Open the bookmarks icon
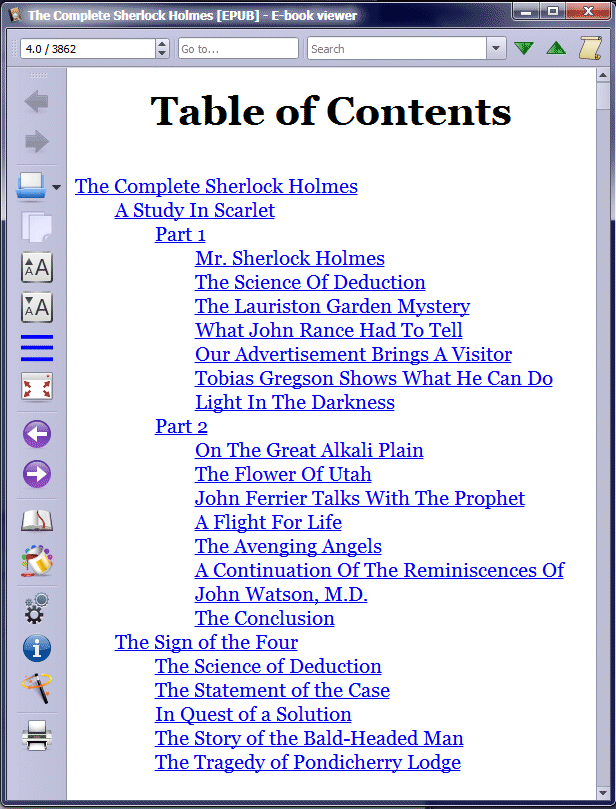 pyautogui.click(x=37, y=521)
